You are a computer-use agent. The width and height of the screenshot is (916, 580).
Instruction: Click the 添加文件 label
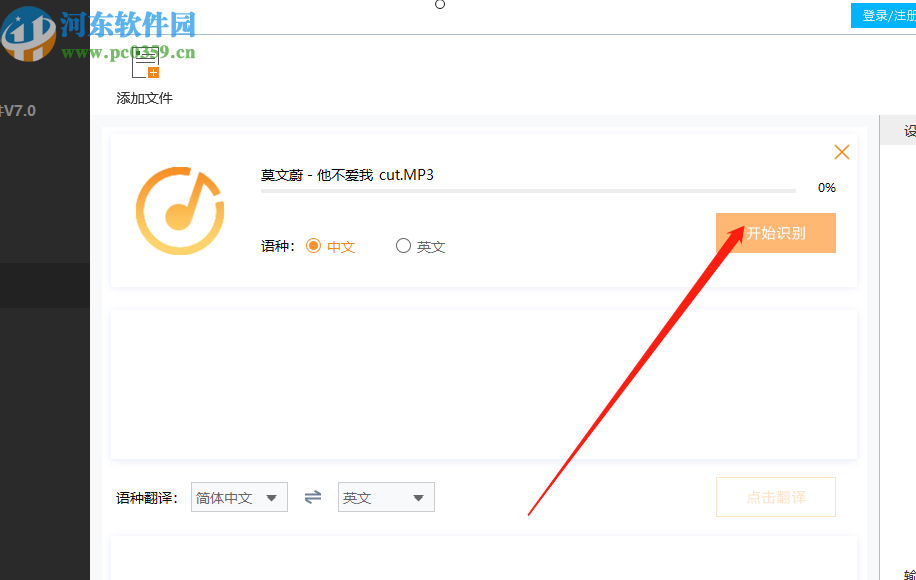(144, 98)
